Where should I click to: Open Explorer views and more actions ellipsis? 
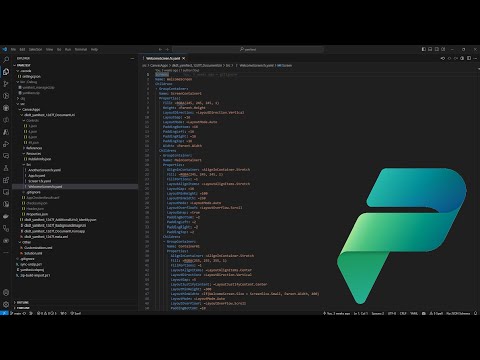pyautogui.click(x=132, y=58)
